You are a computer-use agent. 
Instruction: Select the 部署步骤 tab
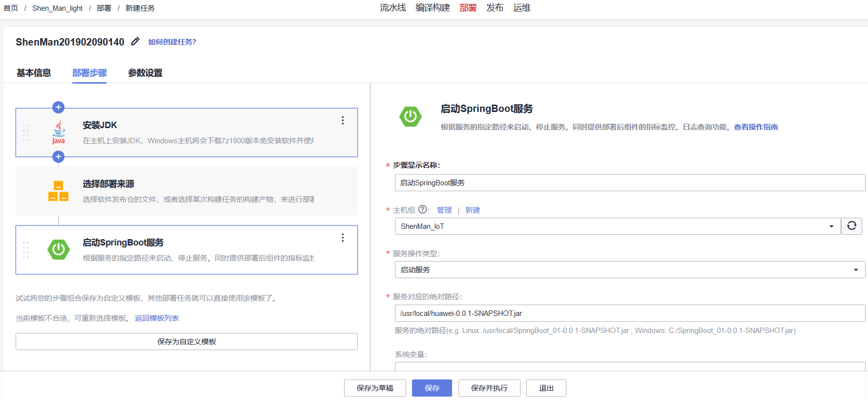[x=89, y=73]
